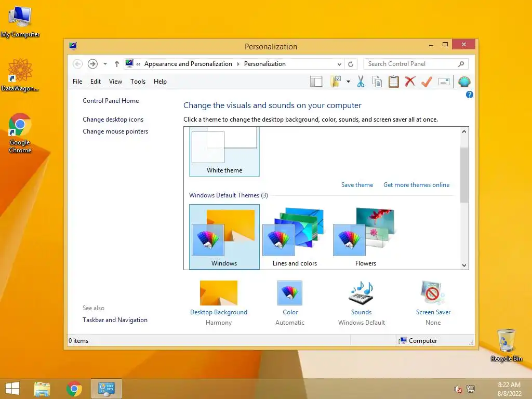Click Appearance and Personalization breadcrumb

click(188, 64)
